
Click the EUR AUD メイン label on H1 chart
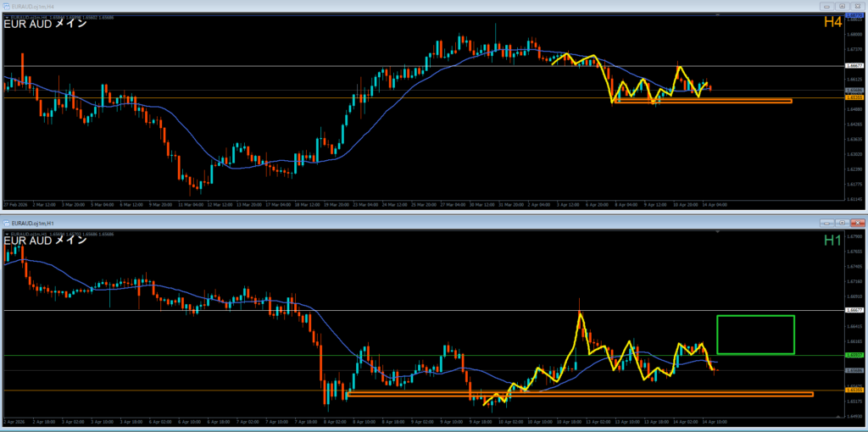[x=45, y=241]
